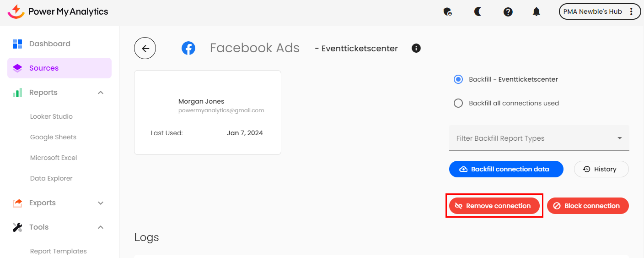Click Backfill connection data button

[x=506, y=169]
